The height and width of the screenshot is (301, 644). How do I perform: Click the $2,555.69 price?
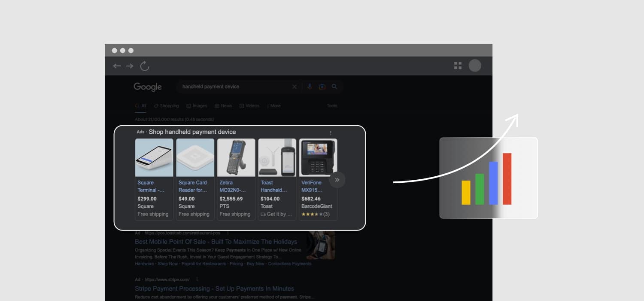(231, 199)
